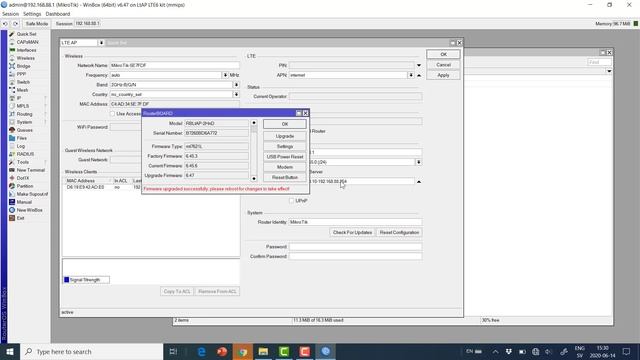This screenshot has height=360, width=640.
Task: Open the Log sidebar entry
Action: (x=21, y=146)
